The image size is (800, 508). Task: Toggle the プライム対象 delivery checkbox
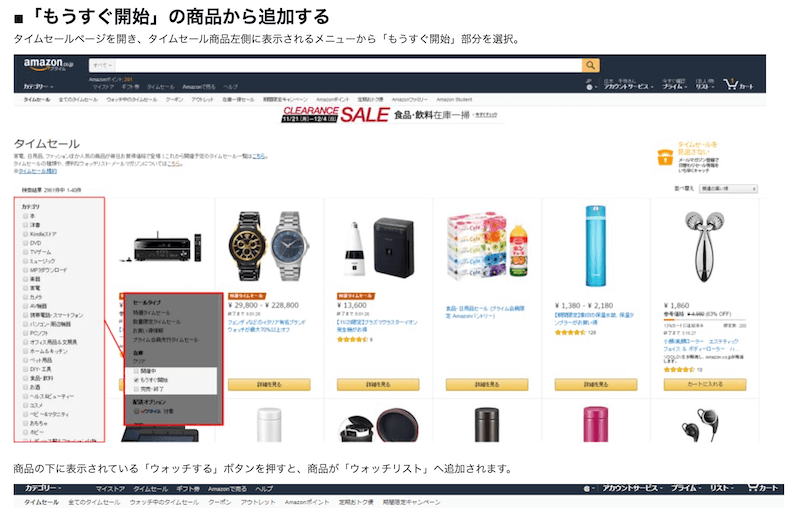(136, 411)
